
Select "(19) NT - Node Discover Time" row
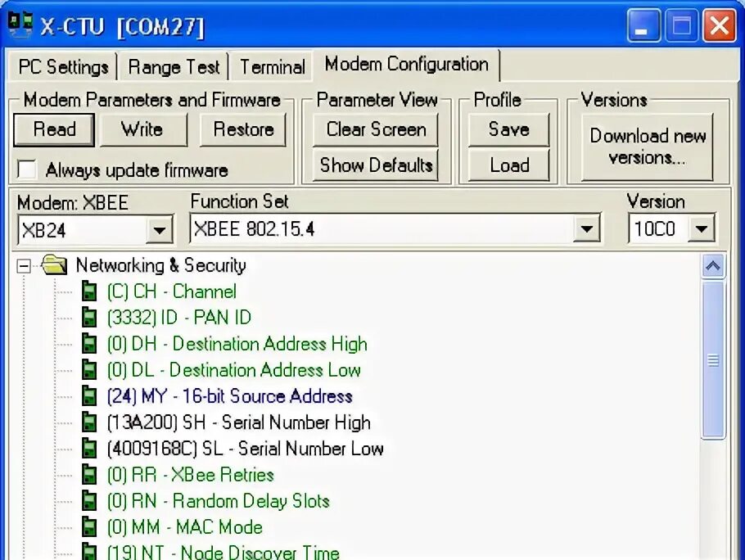[x=223, y=552]
